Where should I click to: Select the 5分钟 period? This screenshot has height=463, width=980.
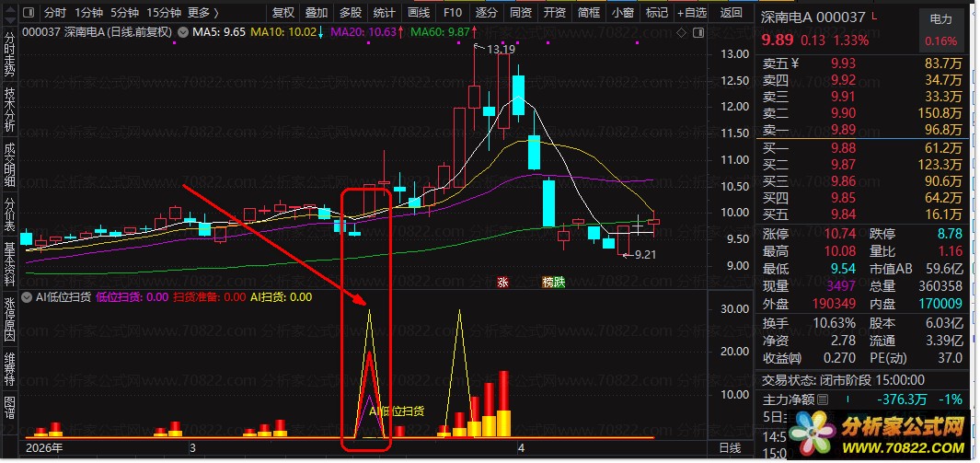pyautogui.click(x=124, y=13)
